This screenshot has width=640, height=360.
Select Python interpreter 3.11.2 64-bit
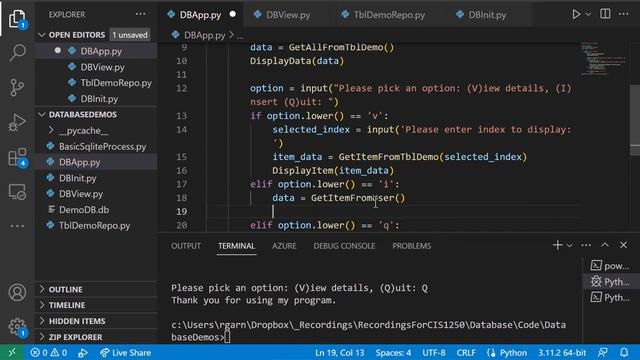click(x=562, y=353)
